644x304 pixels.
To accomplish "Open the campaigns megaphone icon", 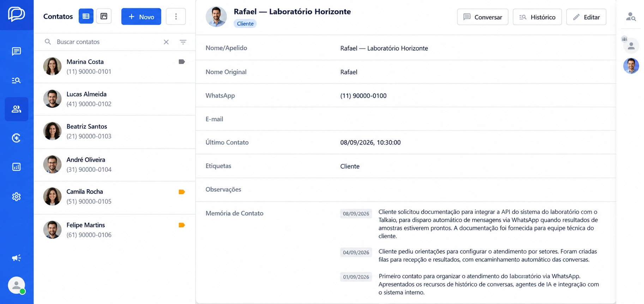I will coord(16,258).
